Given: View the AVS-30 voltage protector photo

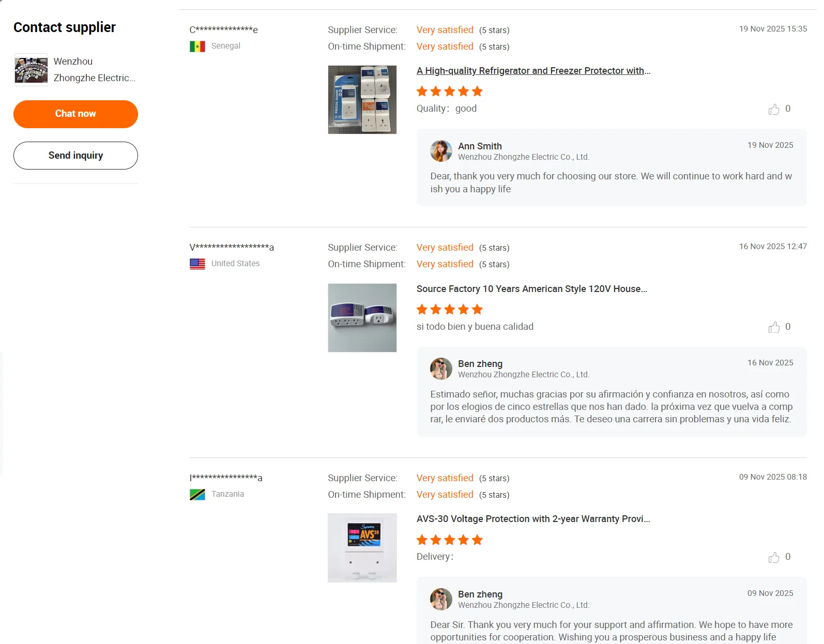Looking at the screenshot, I should tap(362, 548).
